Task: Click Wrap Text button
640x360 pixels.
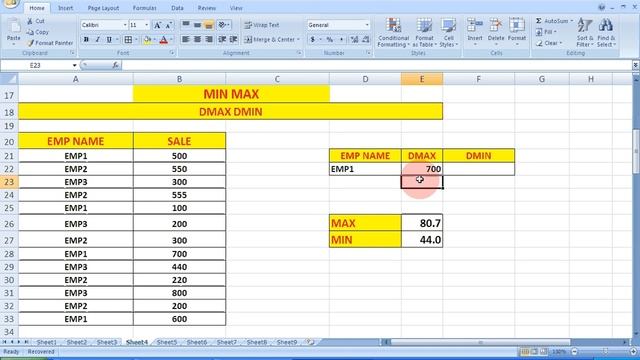Action: tap(262, 25)
